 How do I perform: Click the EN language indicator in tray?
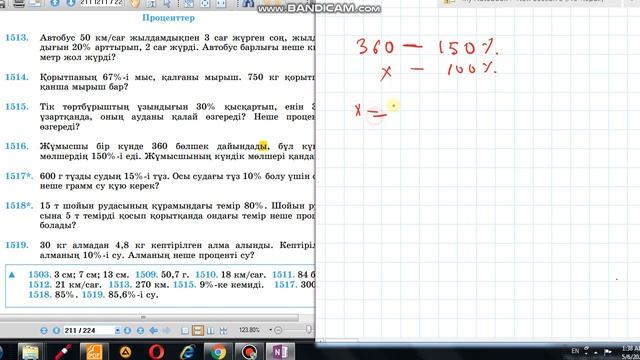pos(575,351)
